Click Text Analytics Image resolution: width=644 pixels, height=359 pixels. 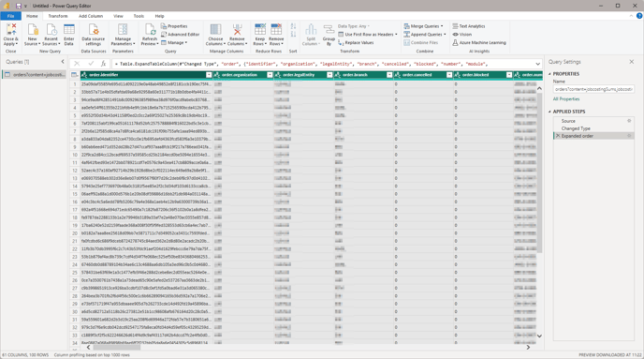[469, 26]
